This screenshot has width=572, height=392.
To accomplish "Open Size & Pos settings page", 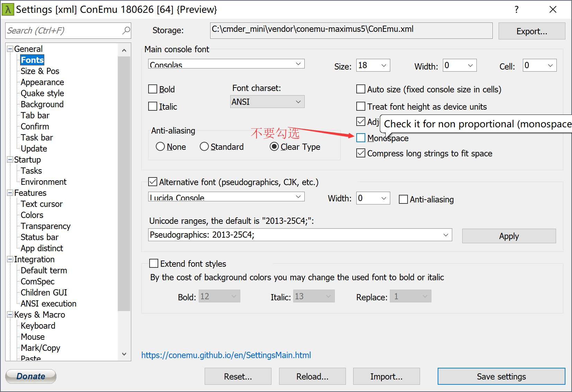I will click(x=40, y=71).
